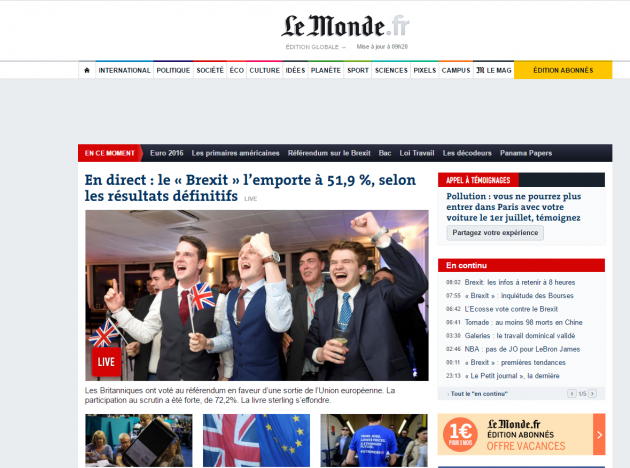
Task: Expand Tout le "en continu" link
Action: (x=479, y=394)
